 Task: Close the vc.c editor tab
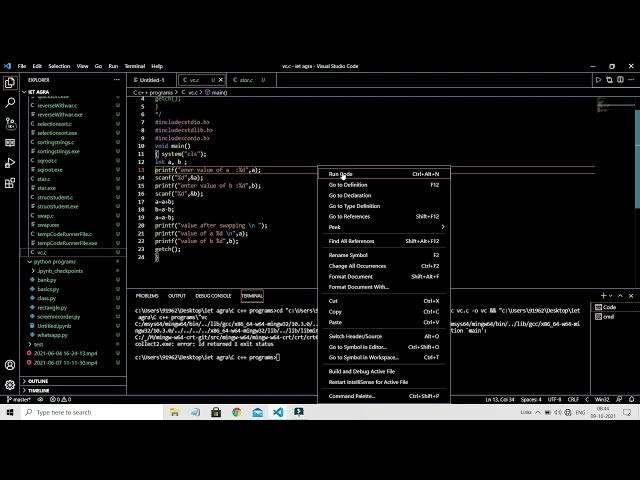[x=221, y=80]
